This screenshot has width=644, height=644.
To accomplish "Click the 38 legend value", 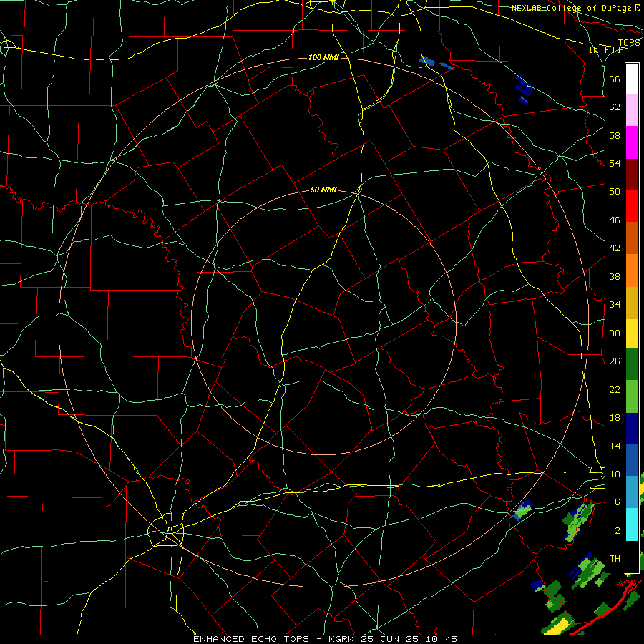I will click(x=615, y=276).
